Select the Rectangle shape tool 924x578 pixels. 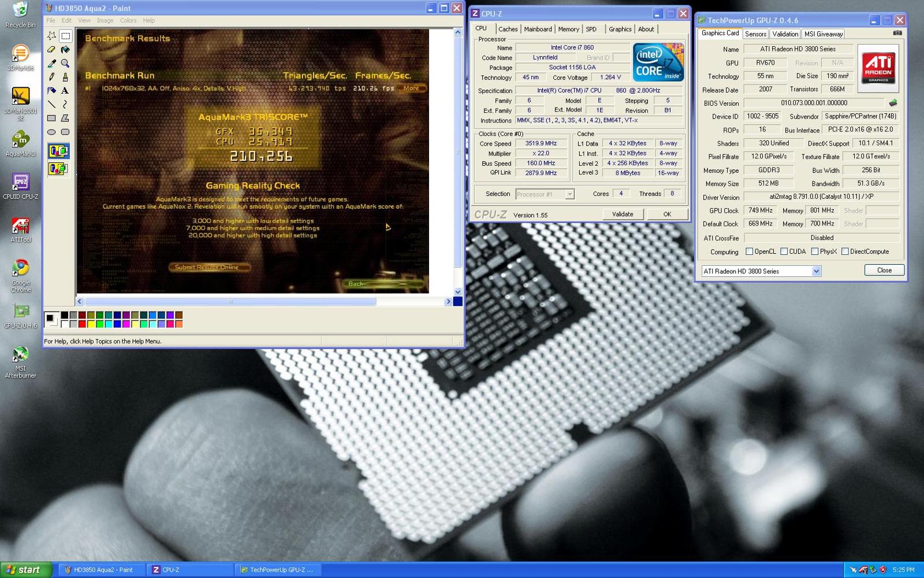(x=51, y=118)
